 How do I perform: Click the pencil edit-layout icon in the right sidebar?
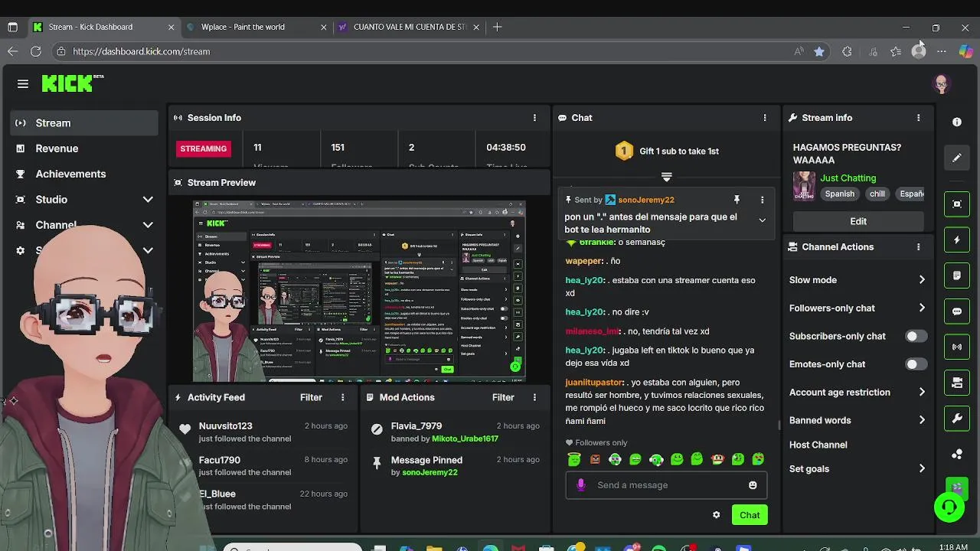[x=957, y=158]
